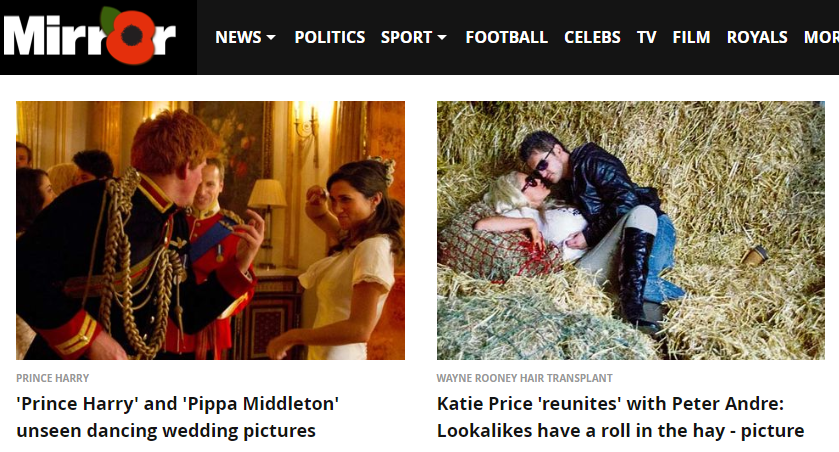Select the FILM menu item
Viewport: 839px width, 452px height.
(691, 37)
